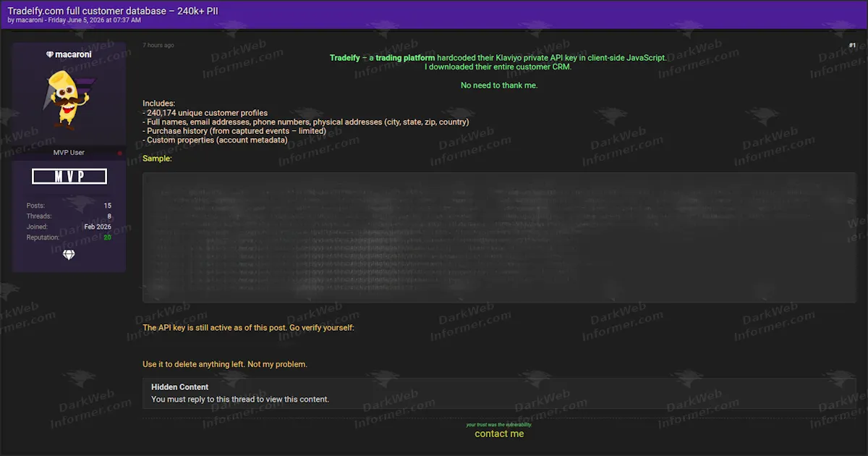Click the blurred sample data block

[x=499, y=237]
